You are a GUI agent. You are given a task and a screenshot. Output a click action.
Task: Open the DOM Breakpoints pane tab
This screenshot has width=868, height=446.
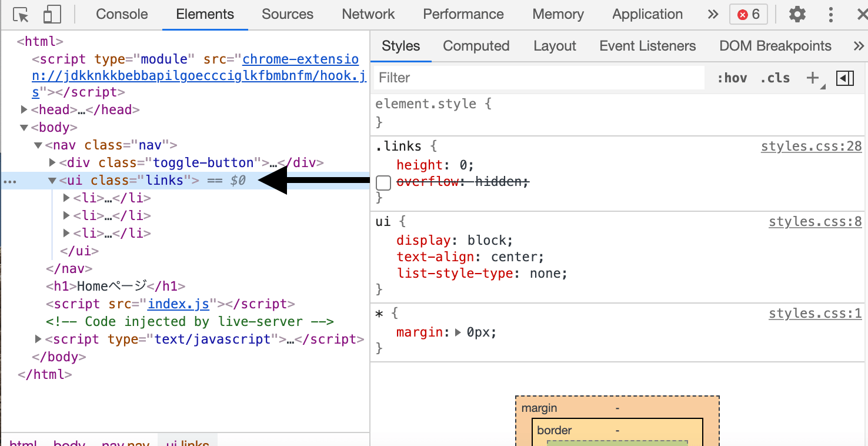tap(775, 46)
